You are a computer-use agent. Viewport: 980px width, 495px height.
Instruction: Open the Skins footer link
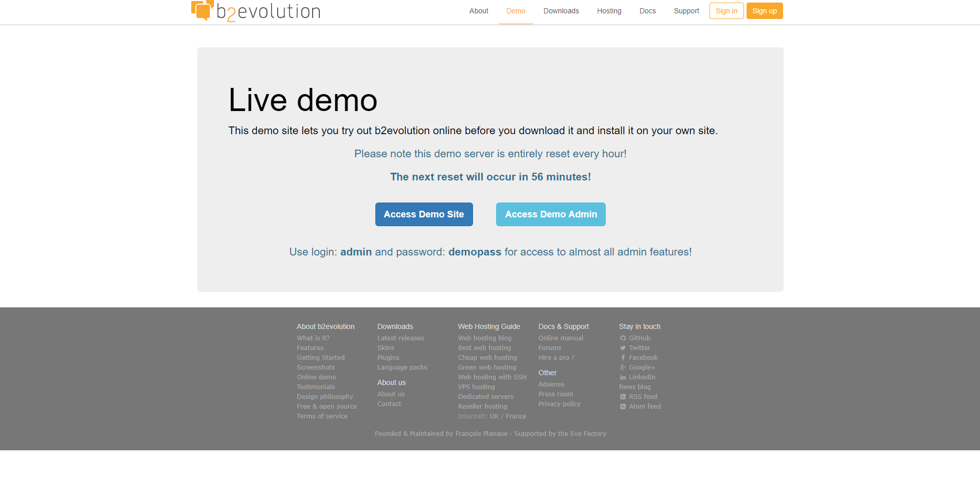coord(386,348)
